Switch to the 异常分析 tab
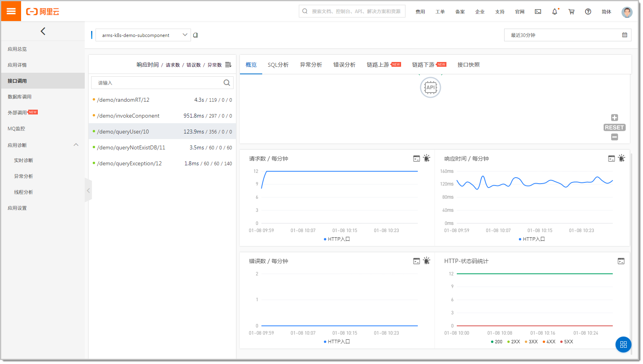 pos(311,65)
